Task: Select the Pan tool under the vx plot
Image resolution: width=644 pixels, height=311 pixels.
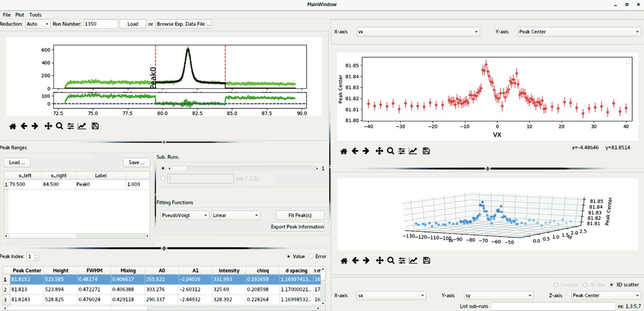Action: 379,151
